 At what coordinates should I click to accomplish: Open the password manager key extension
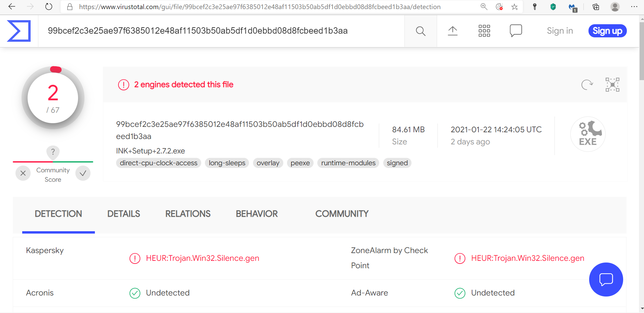[x=535, y=7]
